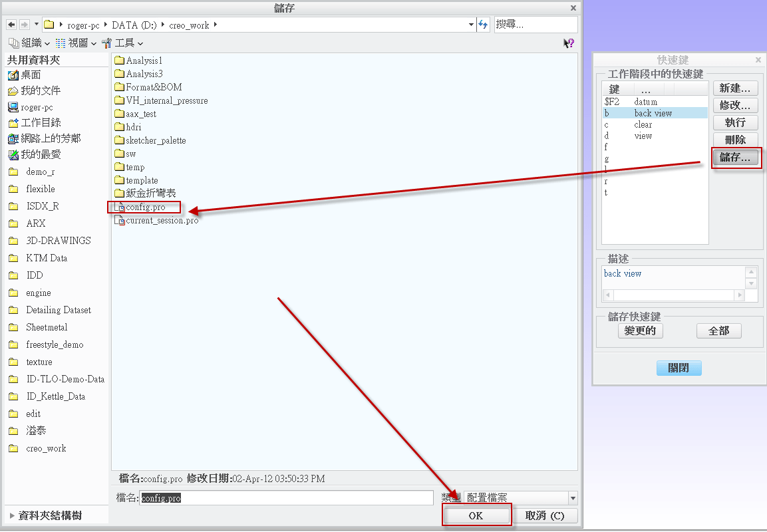Open the path history dropdown arrow
Image resolution: width=767 pixels, height=532 pixels.
point(472,25)
